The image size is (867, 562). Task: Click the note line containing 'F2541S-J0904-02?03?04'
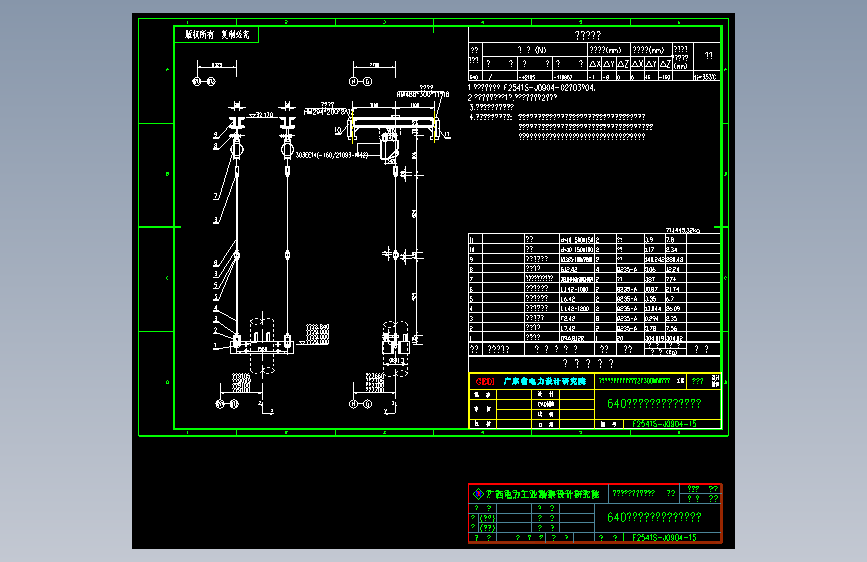[531, 87]
